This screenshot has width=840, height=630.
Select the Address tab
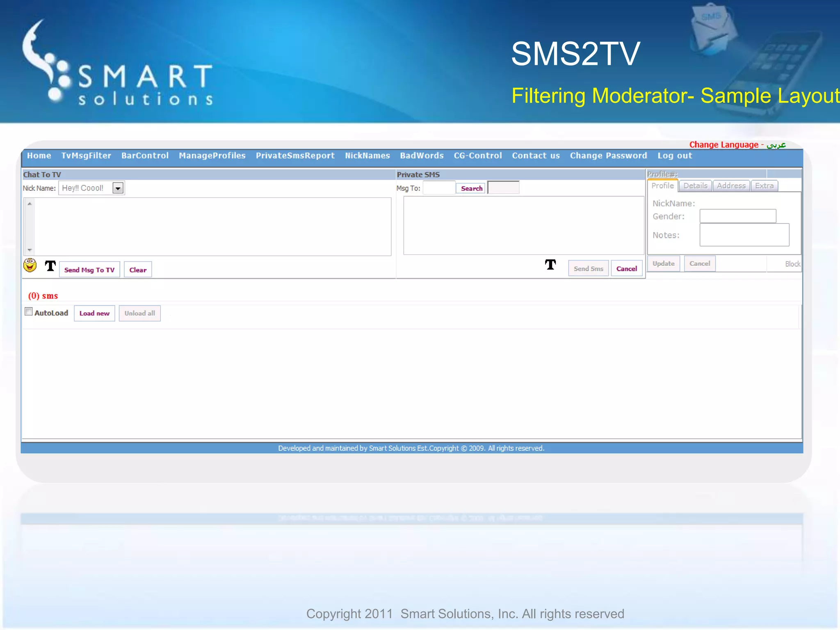pos(731,186)
